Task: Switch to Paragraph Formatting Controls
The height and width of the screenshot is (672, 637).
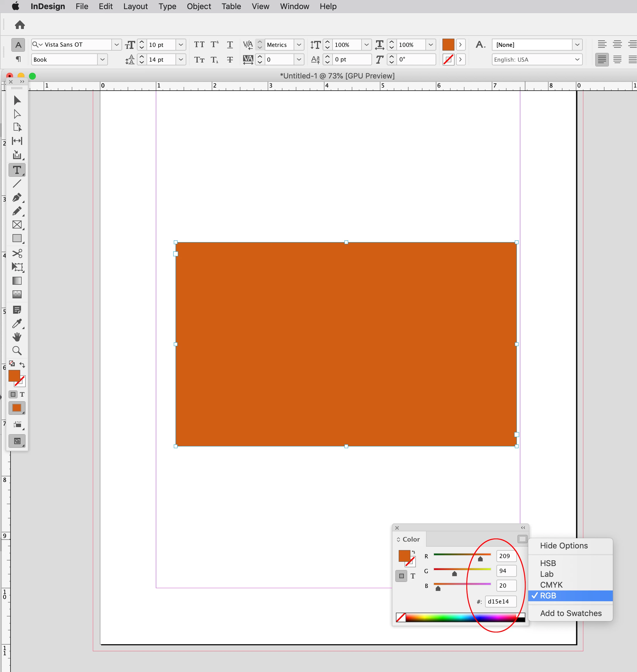Action: pyautogui.click(x=18, y=59)
